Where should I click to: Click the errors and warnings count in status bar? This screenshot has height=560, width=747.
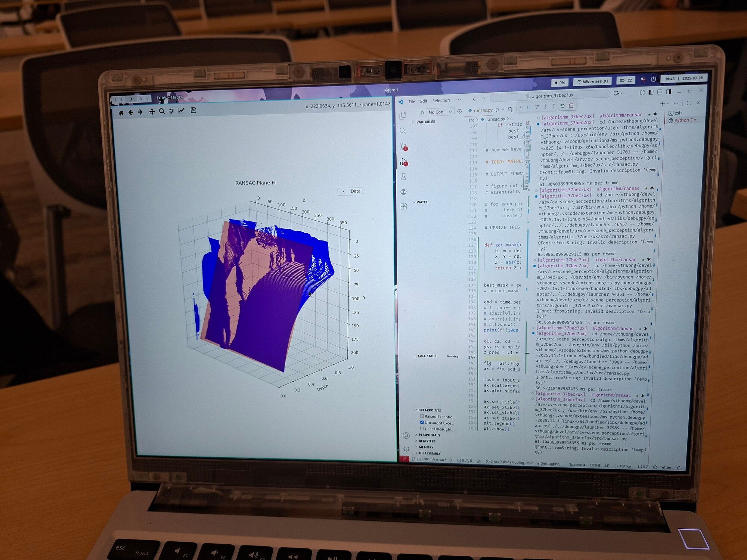(465, 461)
